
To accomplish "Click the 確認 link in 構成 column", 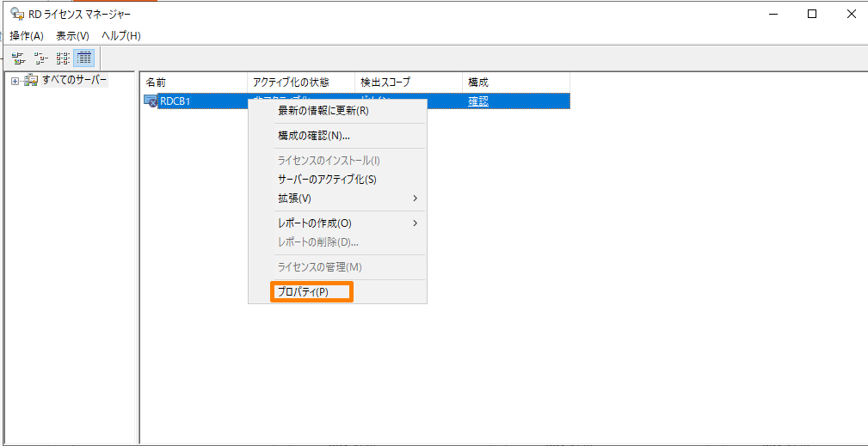I will pos(478,101).
